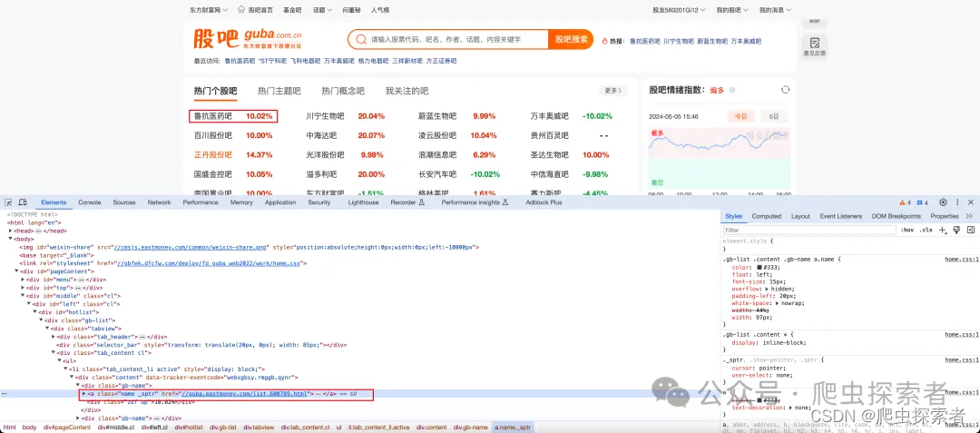Open home.css:1 source of a.name rule
Viewport: 980px width, 433px height.
(x=961, y=259)
